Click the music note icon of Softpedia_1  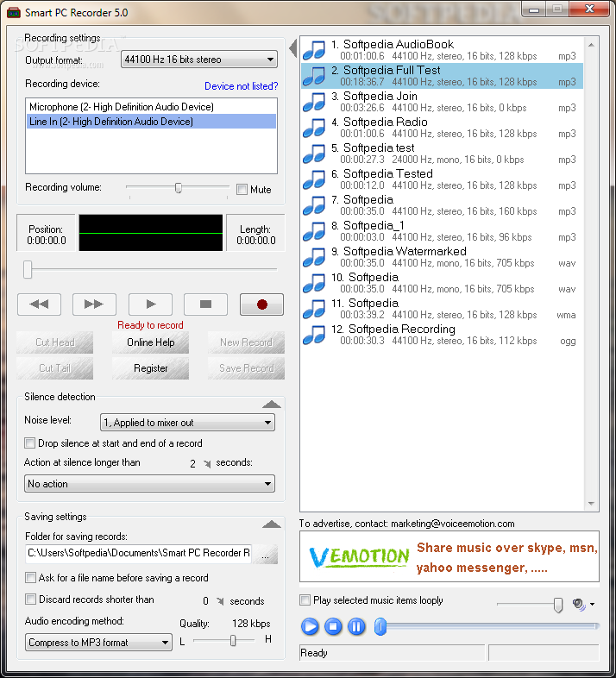click(314, 231)
